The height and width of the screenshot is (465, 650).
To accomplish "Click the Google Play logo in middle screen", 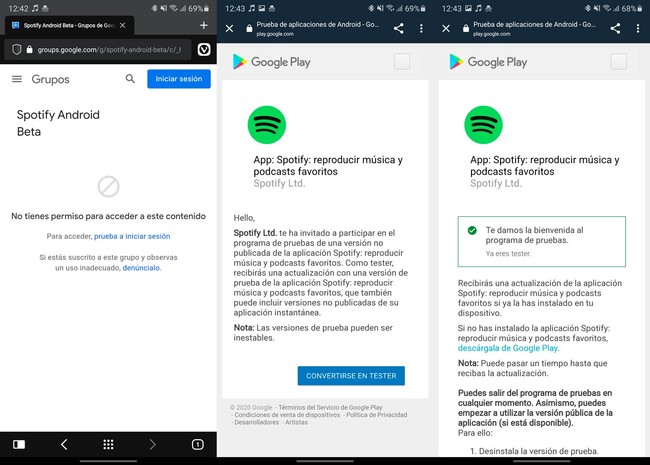I will tap(272, 62).
